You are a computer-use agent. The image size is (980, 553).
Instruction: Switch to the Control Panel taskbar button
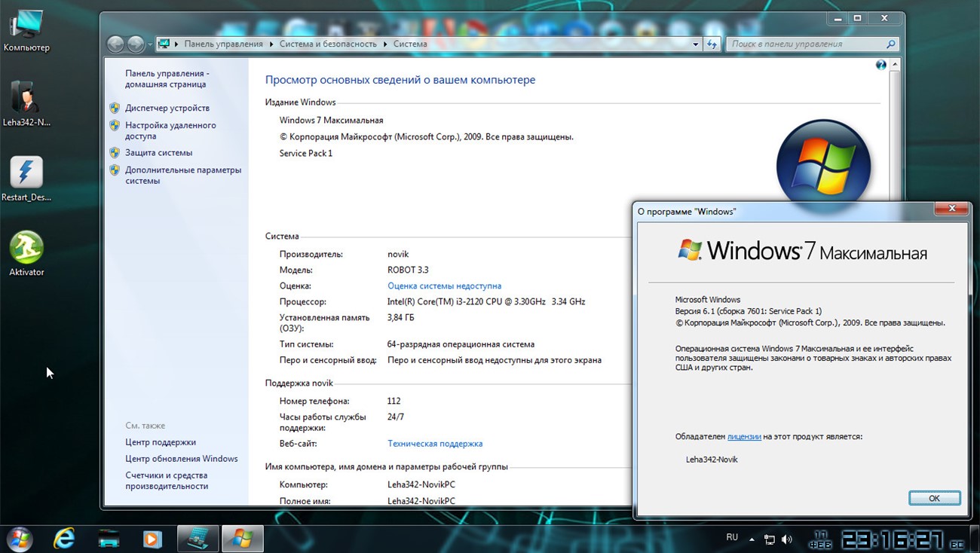(x=198, y=539)
